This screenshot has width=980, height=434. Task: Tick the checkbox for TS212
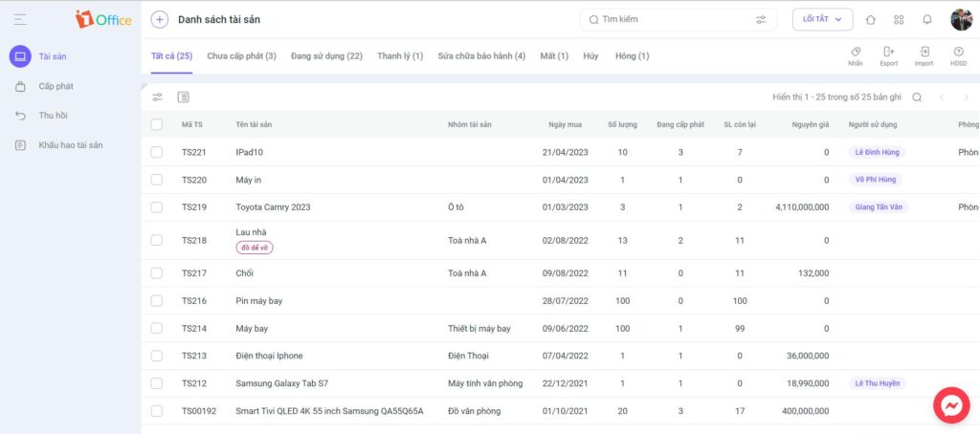tap(156, 382)
